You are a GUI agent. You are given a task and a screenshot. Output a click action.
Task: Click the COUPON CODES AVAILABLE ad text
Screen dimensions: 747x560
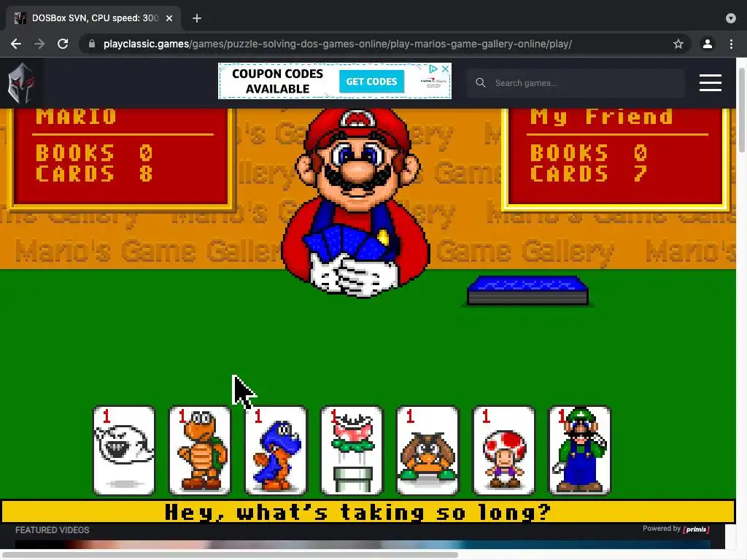(x=277, y=82)
